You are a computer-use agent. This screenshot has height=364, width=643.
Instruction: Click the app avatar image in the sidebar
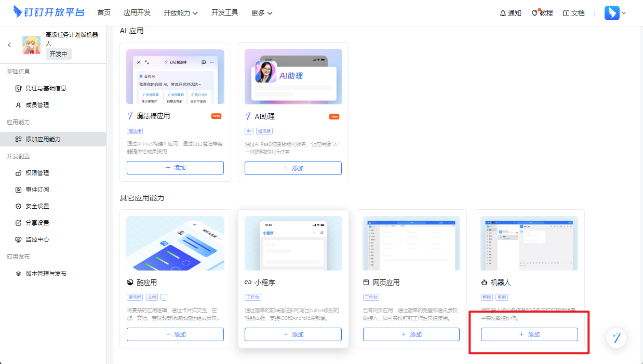(x=31, y=45)
